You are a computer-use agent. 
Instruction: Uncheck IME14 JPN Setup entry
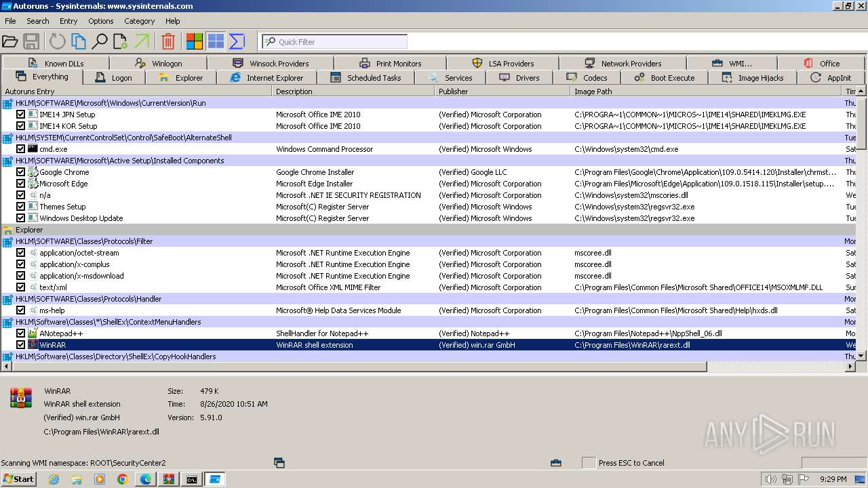(20, 115)
